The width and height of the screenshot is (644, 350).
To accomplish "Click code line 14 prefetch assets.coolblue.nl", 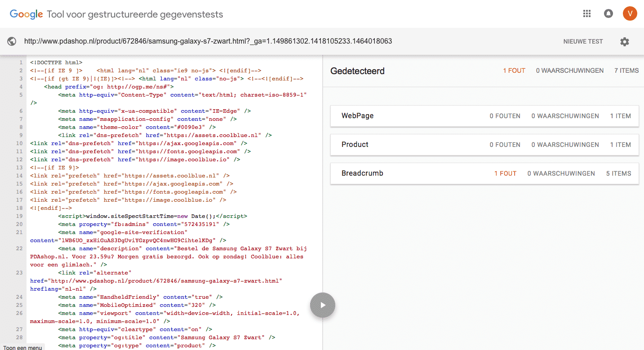I will coord(130,176).
